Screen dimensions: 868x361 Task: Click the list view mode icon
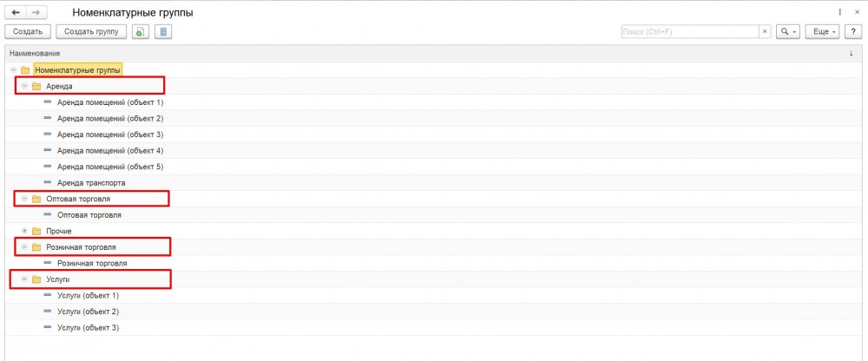163,31
